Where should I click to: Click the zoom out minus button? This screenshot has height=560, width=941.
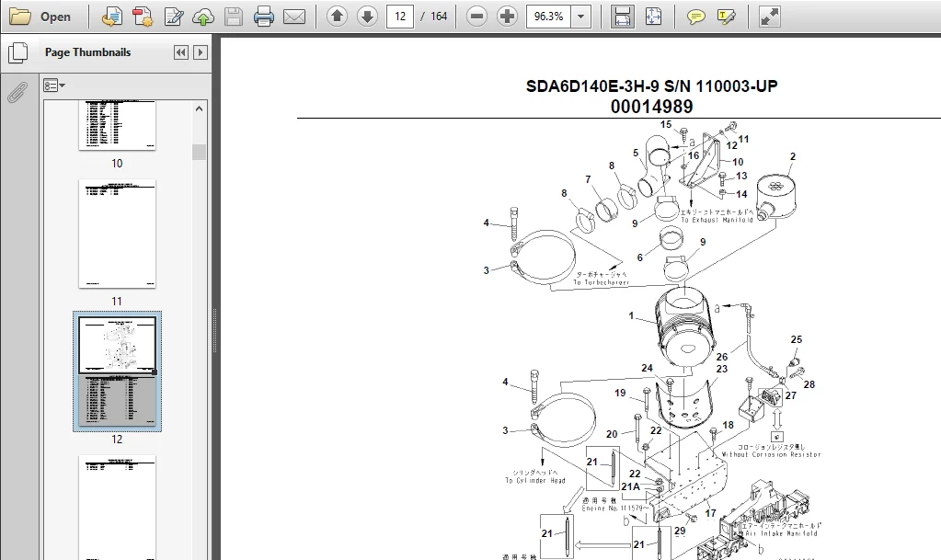[x=476, y=17]
